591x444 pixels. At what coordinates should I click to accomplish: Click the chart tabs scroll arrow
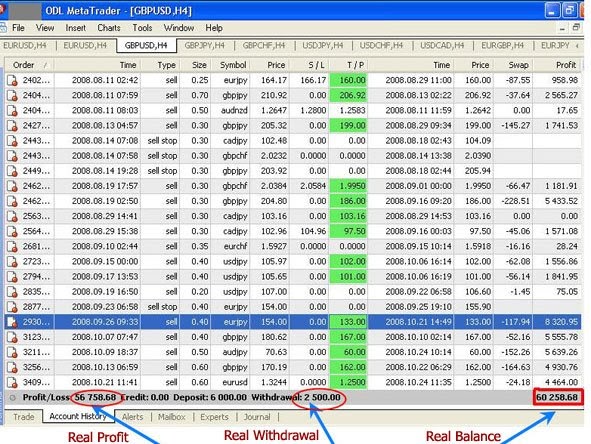pos(577,46)
